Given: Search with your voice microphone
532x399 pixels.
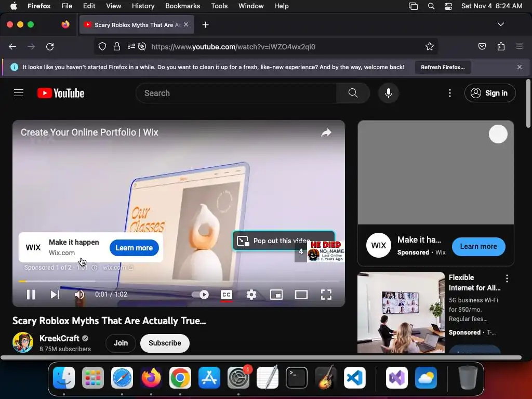Looking at the screenshot, I should pyautogui.click(x=389, y=93).
